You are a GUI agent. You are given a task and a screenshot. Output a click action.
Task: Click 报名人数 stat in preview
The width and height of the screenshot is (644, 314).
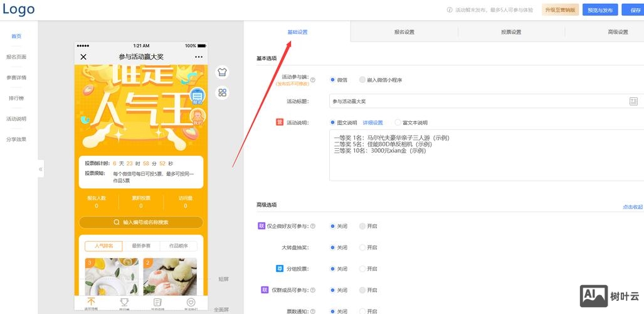click(97, 202)
